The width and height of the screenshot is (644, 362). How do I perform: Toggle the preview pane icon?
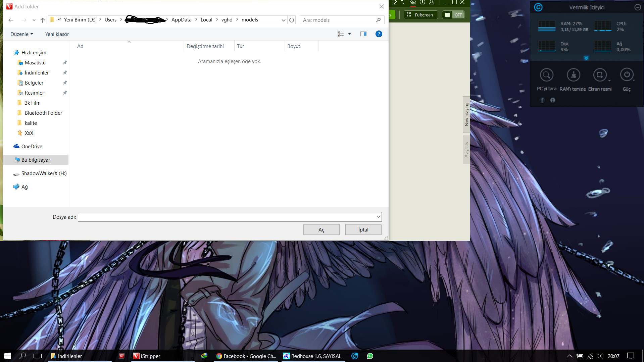pos(363,34)
